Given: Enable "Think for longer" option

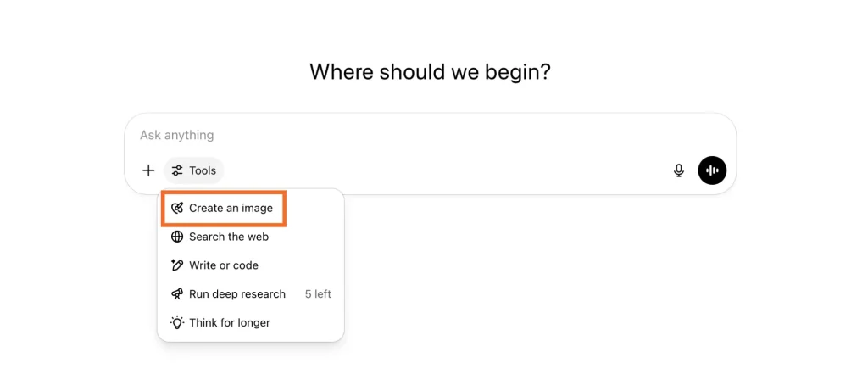Looking at the screenshot, I should pos(230,323).
